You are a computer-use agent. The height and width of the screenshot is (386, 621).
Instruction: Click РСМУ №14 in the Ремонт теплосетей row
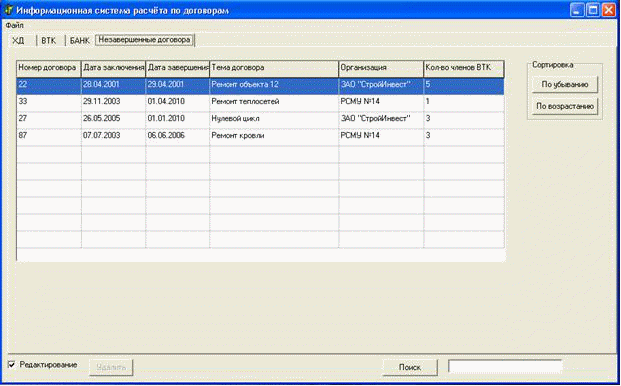tap(381, 103)
